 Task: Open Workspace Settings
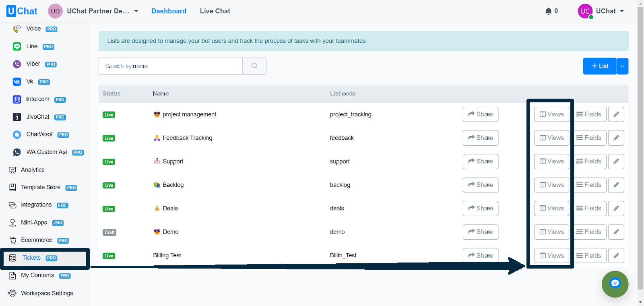[x=47, y=293]
